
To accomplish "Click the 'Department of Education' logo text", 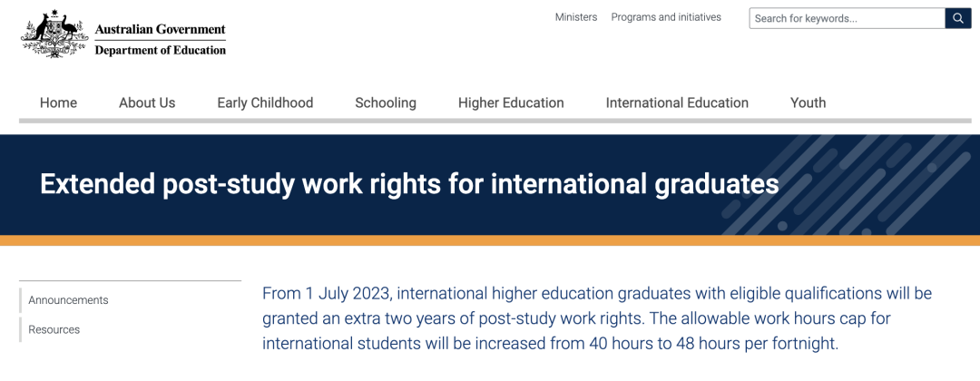I will 160,51.
